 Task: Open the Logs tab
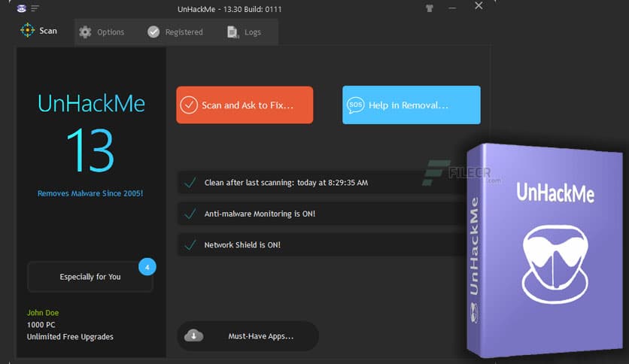pos(245,32)
